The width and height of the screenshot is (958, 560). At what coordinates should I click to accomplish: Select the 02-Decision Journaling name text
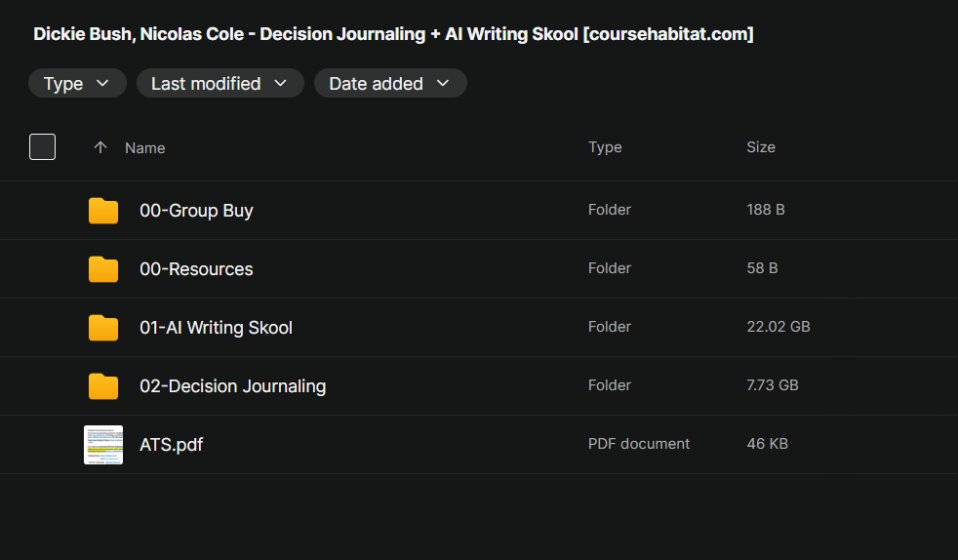pos(233,386)
